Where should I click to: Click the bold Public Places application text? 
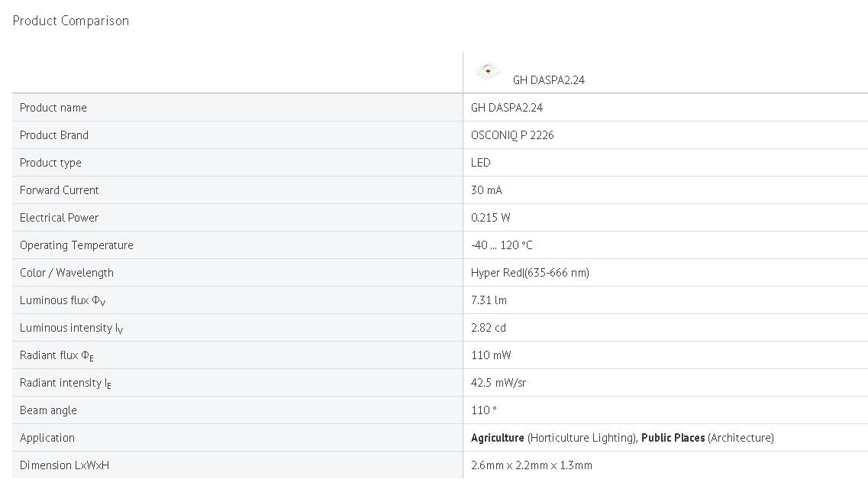673,438
